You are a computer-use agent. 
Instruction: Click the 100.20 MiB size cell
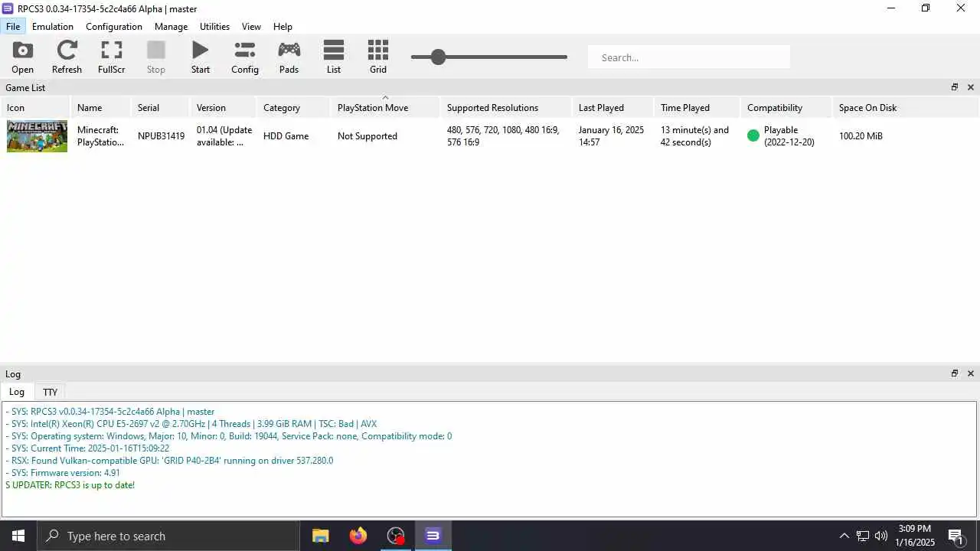tap(861, 136)
